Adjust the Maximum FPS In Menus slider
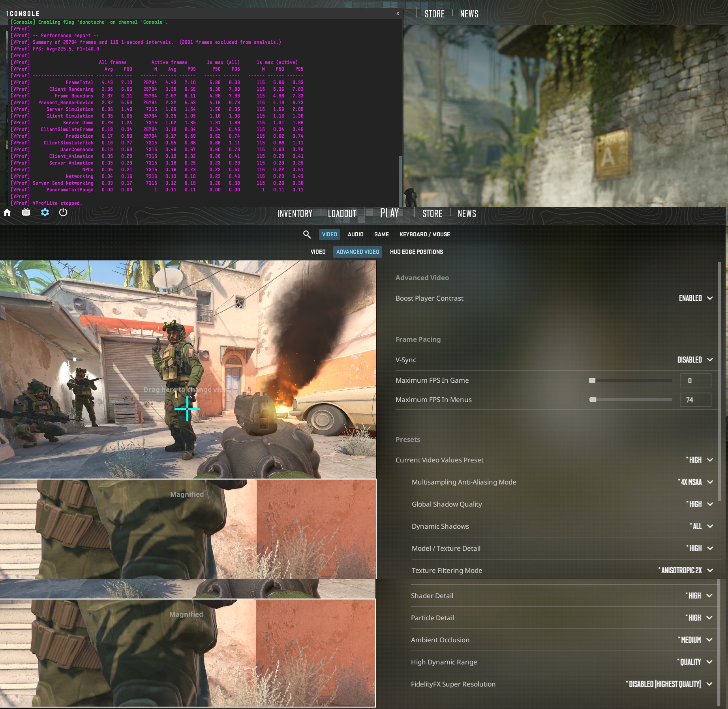 click(x=630, y=400)
